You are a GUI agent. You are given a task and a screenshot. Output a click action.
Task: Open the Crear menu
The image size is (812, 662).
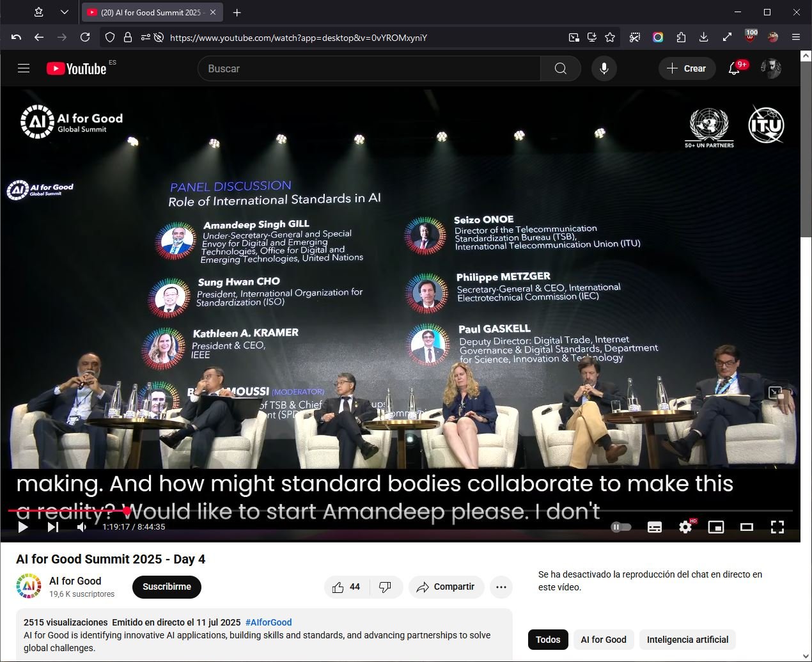pos(687,68)
